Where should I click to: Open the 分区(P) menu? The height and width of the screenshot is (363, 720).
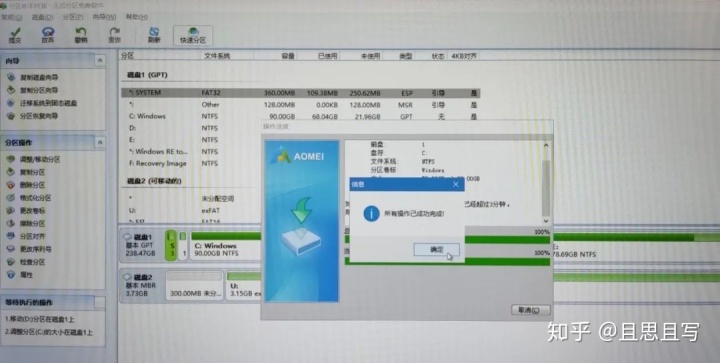pyautogui.click(x=73, y=17)
